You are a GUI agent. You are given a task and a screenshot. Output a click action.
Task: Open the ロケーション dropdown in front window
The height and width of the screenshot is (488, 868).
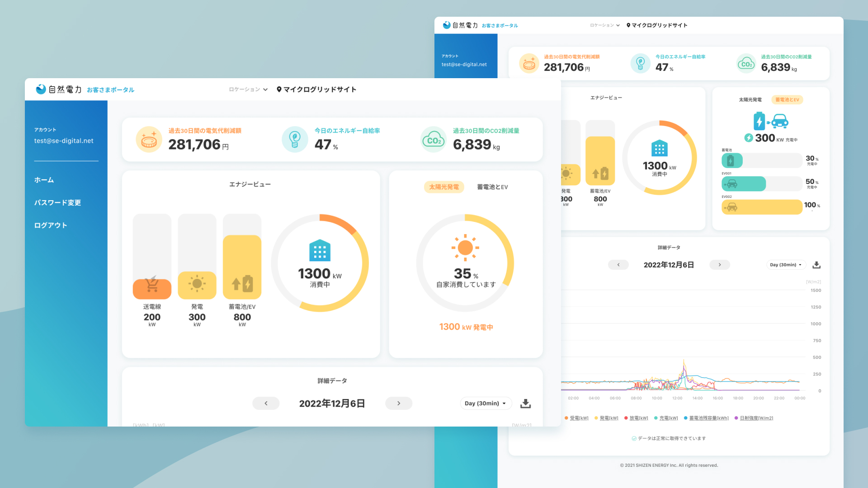point(248,89)
